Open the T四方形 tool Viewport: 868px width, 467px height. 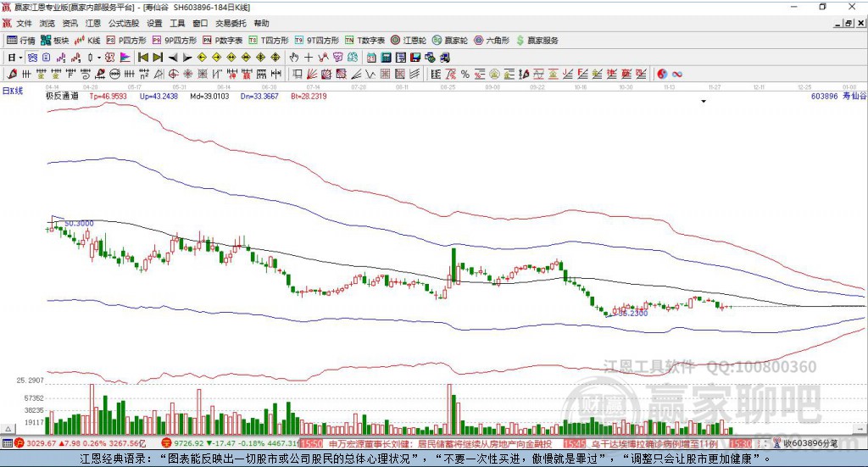pyautogui.click(x=269, y=41)
